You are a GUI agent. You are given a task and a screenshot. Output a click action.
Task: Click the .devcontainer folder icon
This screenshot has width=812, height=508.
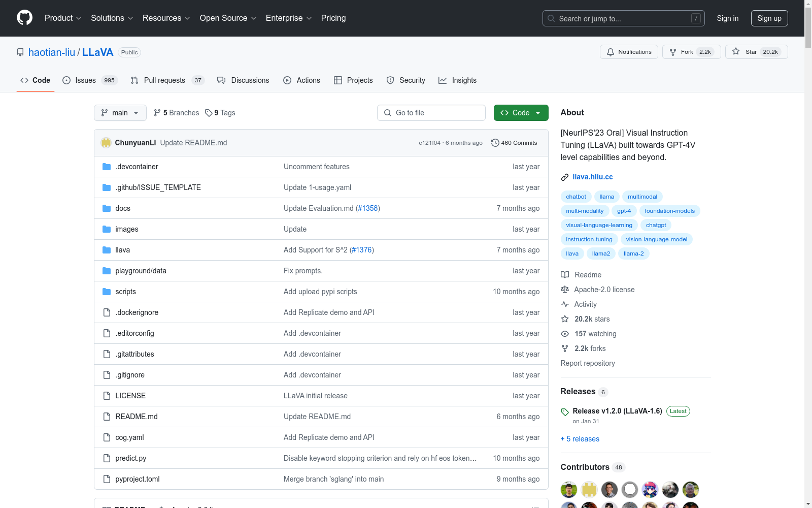pyautogui.click(x=107, y=167)
